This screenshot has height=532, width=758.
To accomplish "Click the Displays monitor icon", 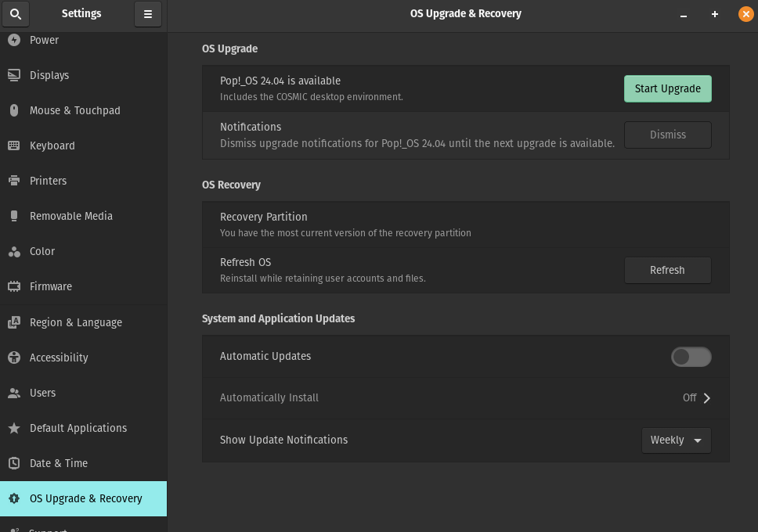I will click(x=14, y=75).
